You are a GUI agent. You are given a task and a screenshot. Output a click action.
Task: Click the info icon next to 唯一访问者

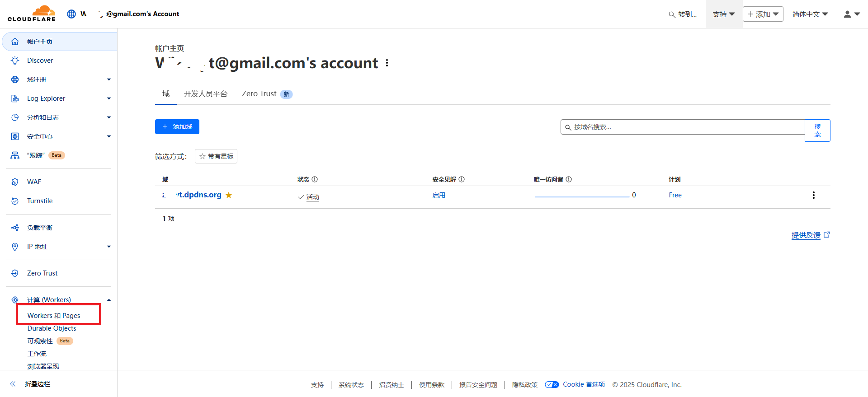tap(569, 179)
